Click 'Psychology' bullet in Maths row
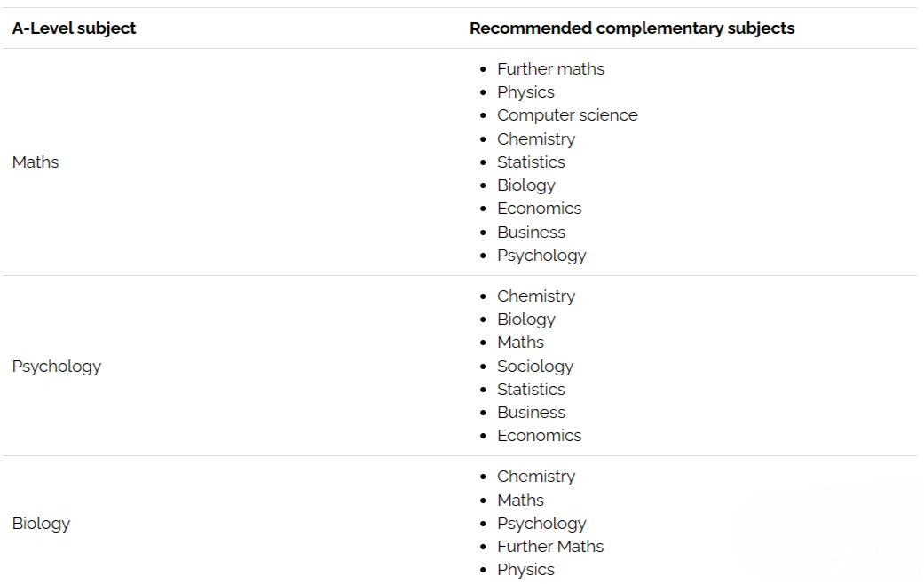The image size is (924, 584). (x=541, y=256)
